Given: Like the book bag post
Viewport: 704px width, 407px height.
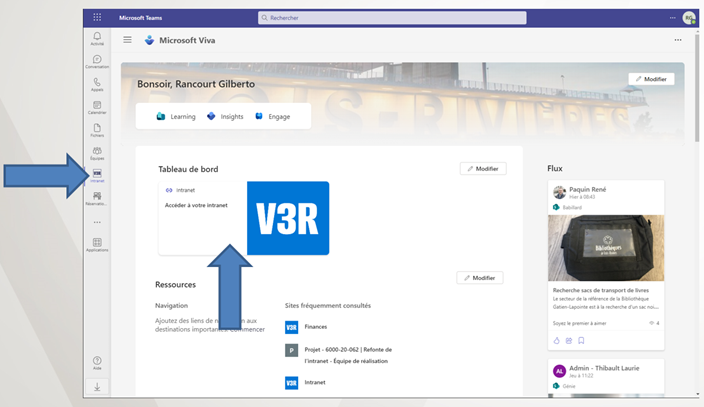Looking at the screenshot, I should (557, 341).
